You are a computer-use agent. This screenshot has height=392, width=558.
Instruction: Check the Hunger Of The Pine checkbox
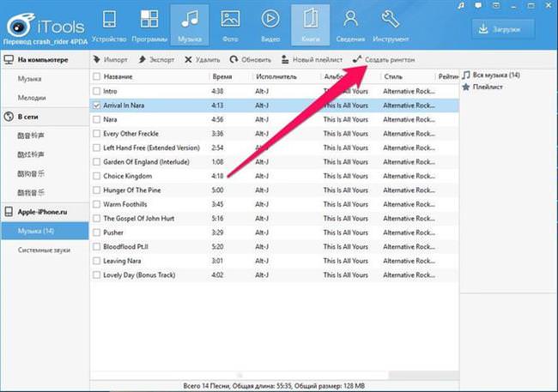(x=96, y=190)
